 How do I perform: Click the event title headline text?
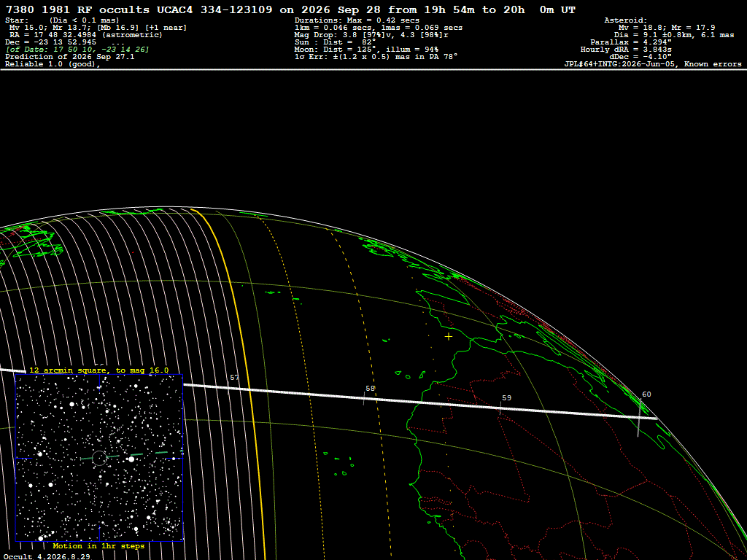[290, 9]
